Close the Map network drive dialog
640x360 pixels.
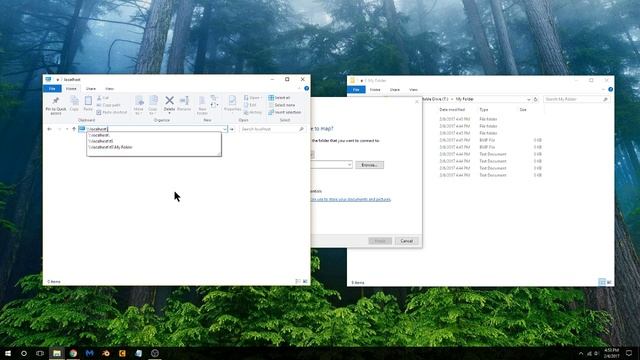coord(416,102)
